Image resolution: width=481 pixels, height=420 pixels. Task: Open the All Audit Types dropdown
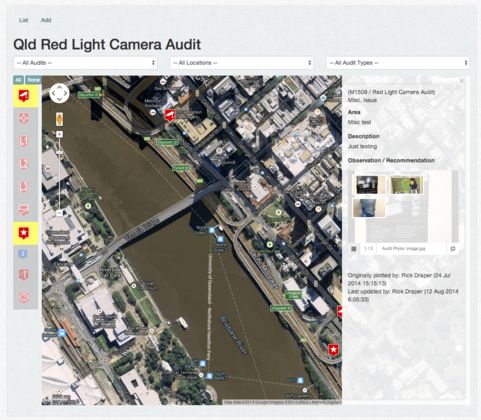pos(398,63)
